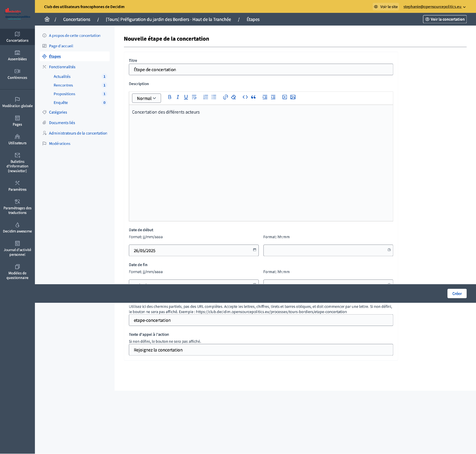The image size is (476, 454).
Task: Insert a code block with the code icon
Action: click(245, 97)
